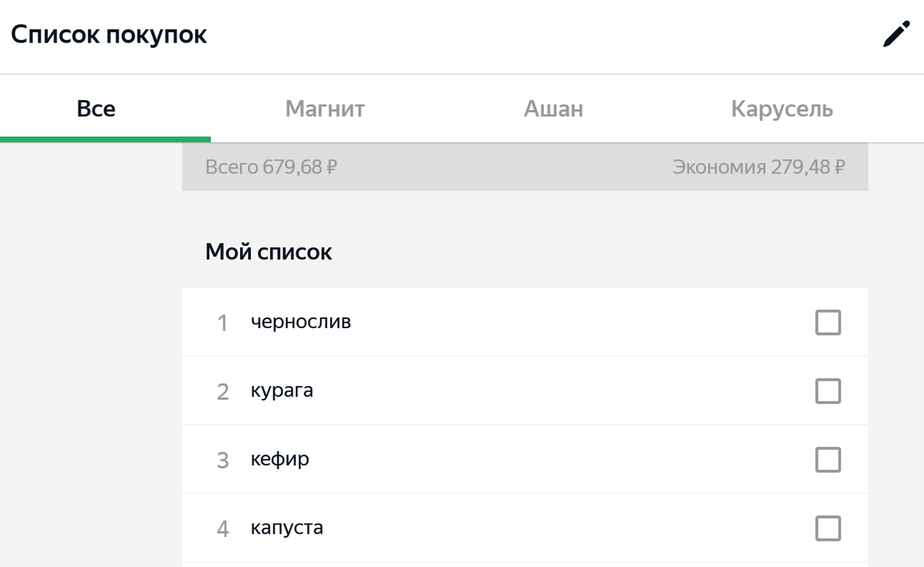Click the Всего 679,68 ₽ total
Viewport: 924px width, 567px height.
(x=271, y=166)
